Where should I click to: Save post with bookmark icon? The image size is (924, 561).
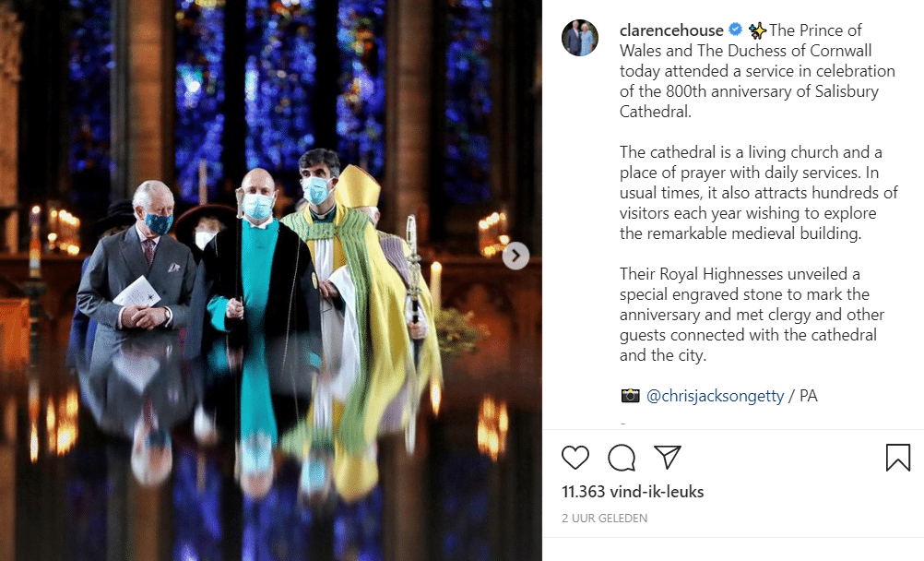[897, 458]
